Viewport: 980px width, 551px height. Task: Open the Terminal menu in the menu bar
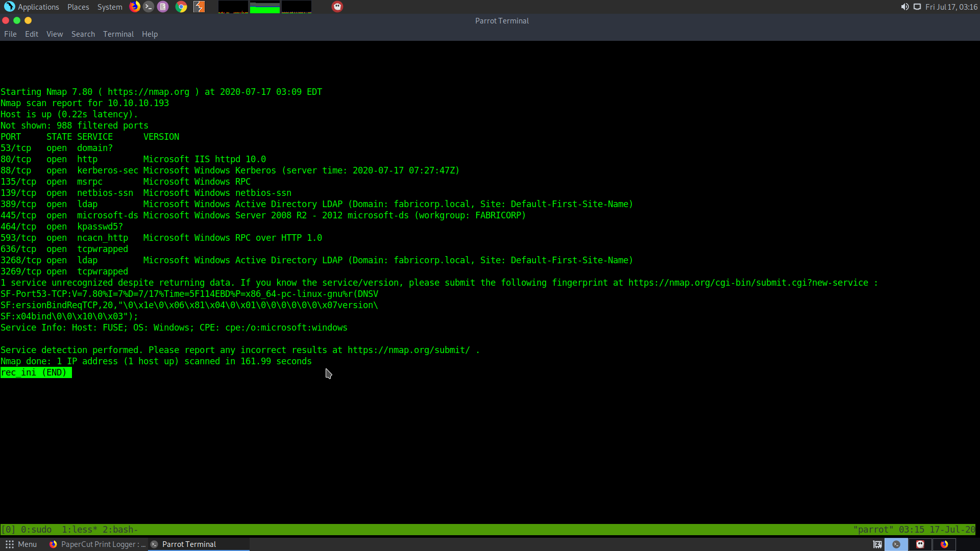point(118,34)
